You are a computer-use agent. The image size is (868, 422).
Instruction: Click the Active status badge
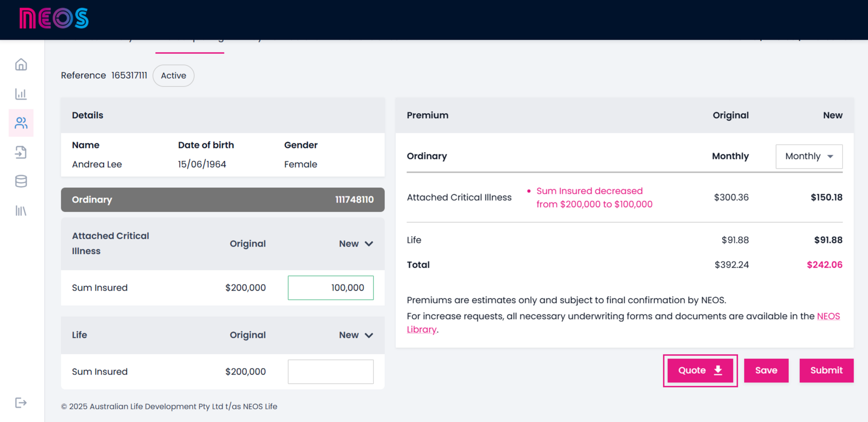[173, 75]
